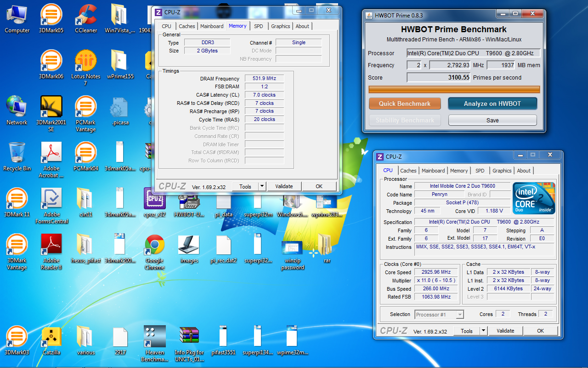Click the Multiplier value x 11.0

click(435, 281)
